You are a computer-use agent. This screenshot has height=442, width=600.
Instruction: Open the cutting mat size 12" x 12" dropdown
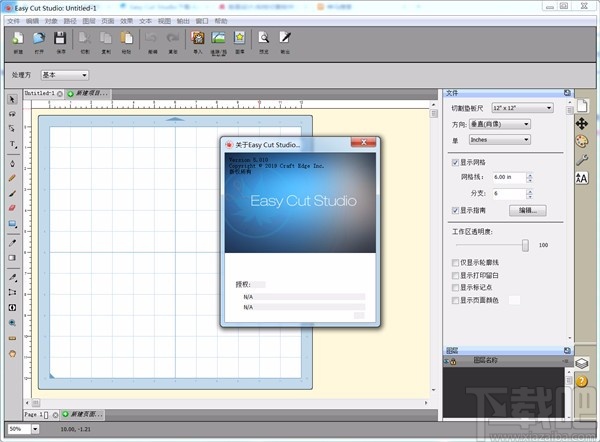(522, 108)
